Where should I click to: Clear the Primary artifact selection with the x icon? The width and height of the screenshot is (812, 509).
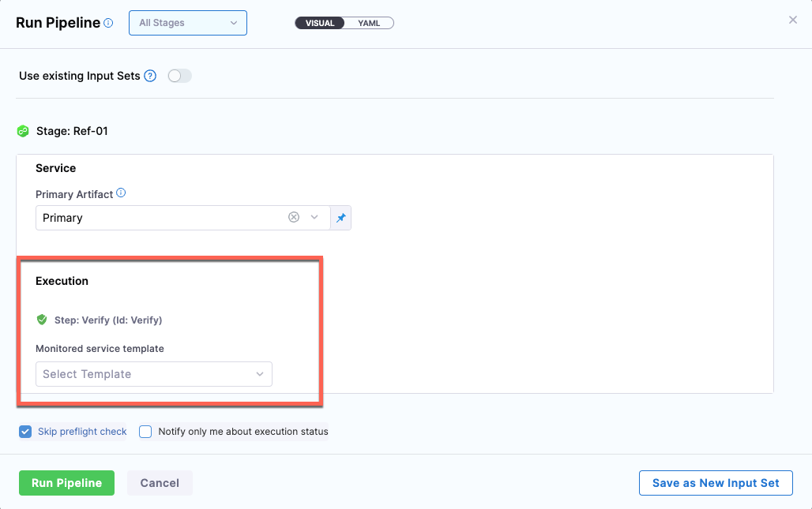(x=294, y=218)
